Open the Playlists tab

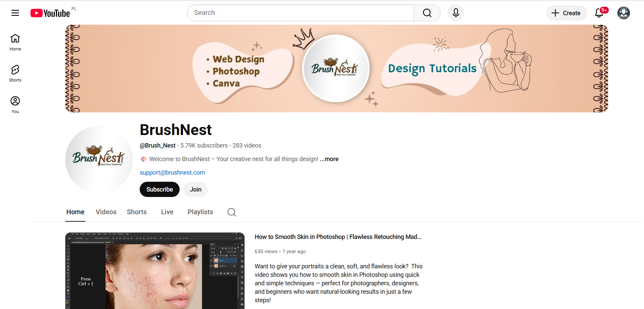(x=200, y=212)
